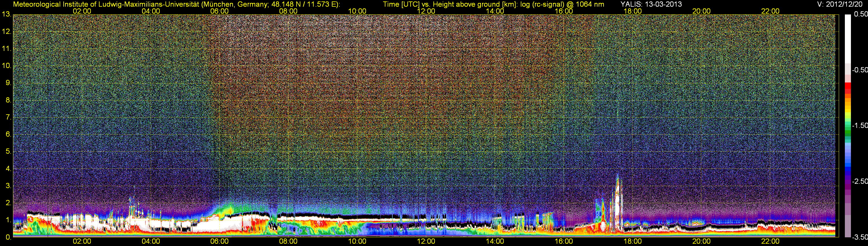Image resolution: width=868 pixels, height=246 pixels.
Task: Click the 0 km height axis label
Action: 8,237
